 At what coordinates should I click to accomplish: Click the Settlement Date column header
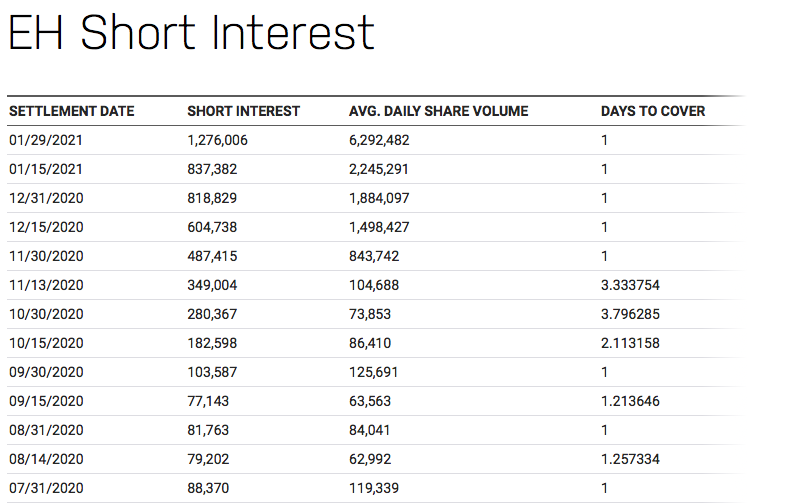click(71, 111)
